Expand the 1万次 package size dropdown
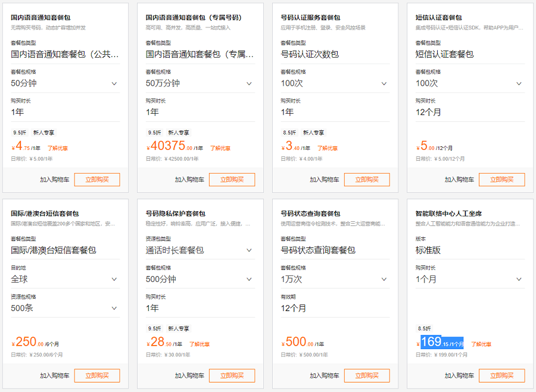 click(335, 280)
